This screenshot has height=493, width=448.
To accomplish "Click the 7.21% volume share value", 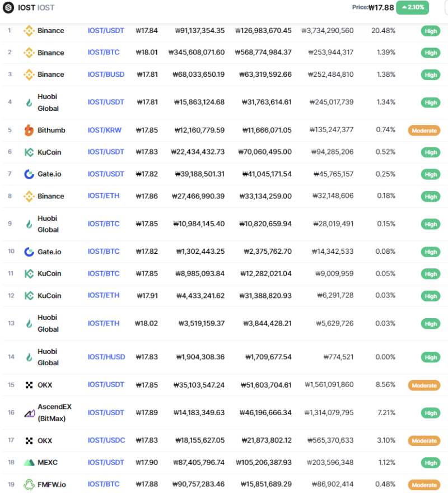I will (386, 412).
